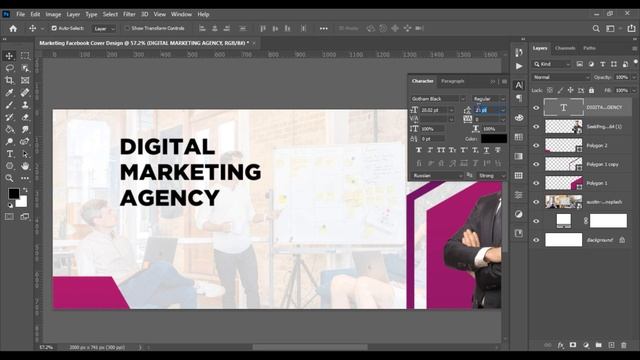The width and height of the screenshot is (640, 360).
Task: Click the foreground color swatch
Action: 13,193
